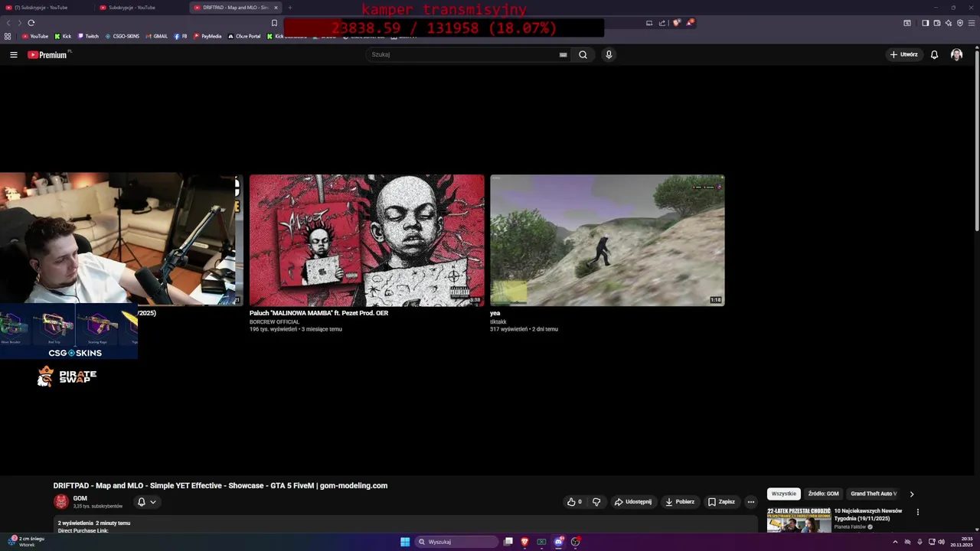Open the Brave VPN shield icon
Image resolution: width=980 pixels, height=551 pixels.
point(959,23)
